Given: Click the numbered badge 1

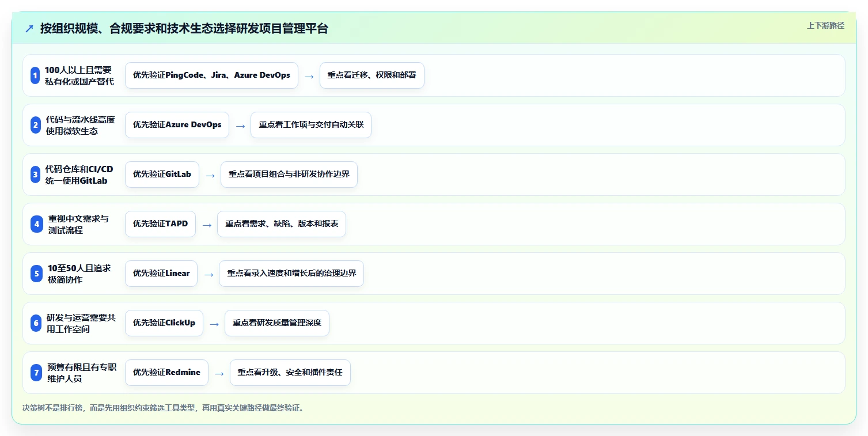Looking at the screenshot, I should (36, 75).
